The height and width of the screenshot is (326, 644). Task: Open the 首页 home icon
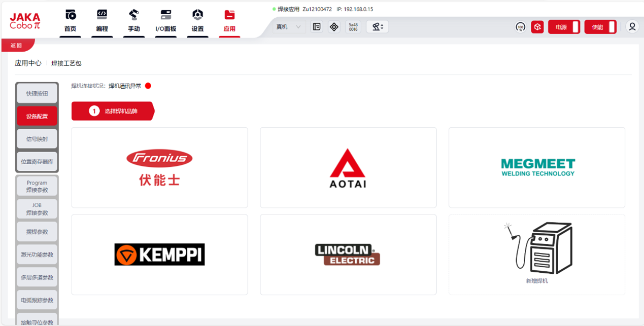click(70, 21)
